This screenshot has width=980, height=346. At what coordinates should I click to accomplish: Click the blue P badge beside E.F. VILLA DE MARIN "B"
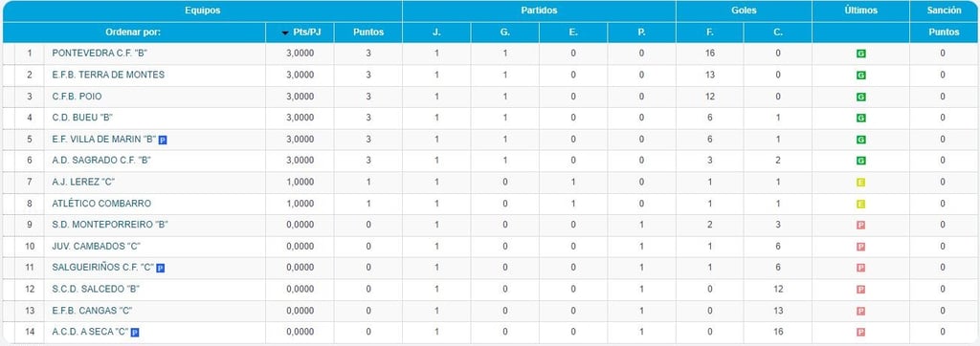click(163, 140)
